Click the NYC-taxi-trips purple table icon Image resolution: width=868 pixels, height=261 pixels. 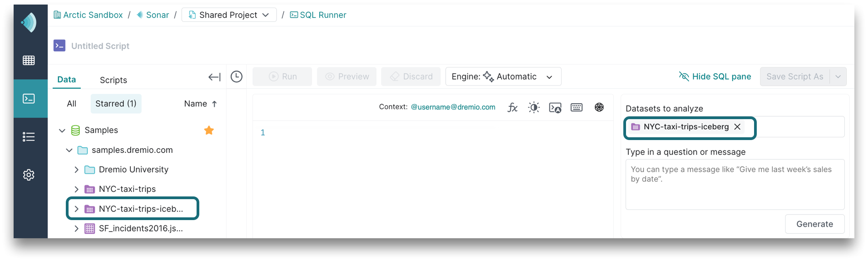90,189
